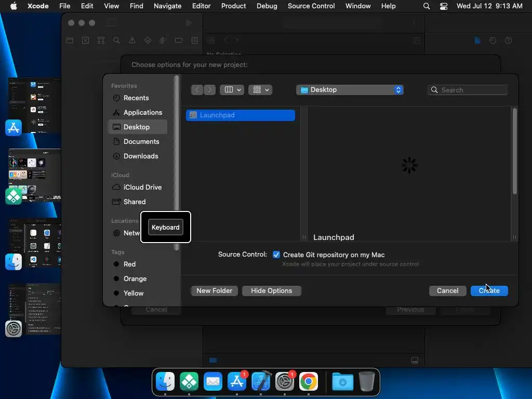Open the Trash in the Dock

pyautogui.click(x=367, y=381)
